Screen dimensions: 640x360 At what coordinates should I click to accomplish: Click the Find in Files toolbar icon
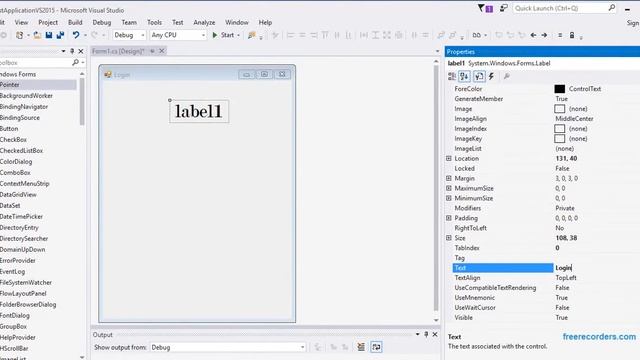pos(251,36)
